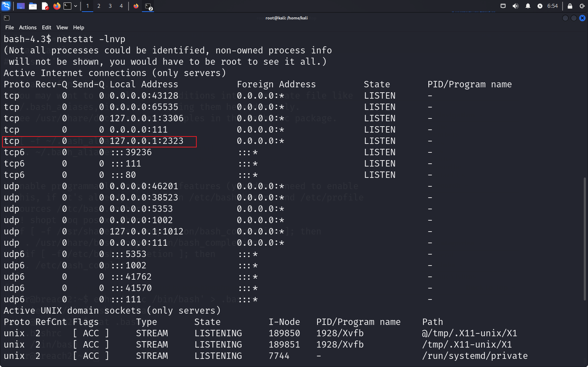The width and height of the screenshot is (588, 367).
Task: Click the 'Local Address' column header
Action: point(144,85)
